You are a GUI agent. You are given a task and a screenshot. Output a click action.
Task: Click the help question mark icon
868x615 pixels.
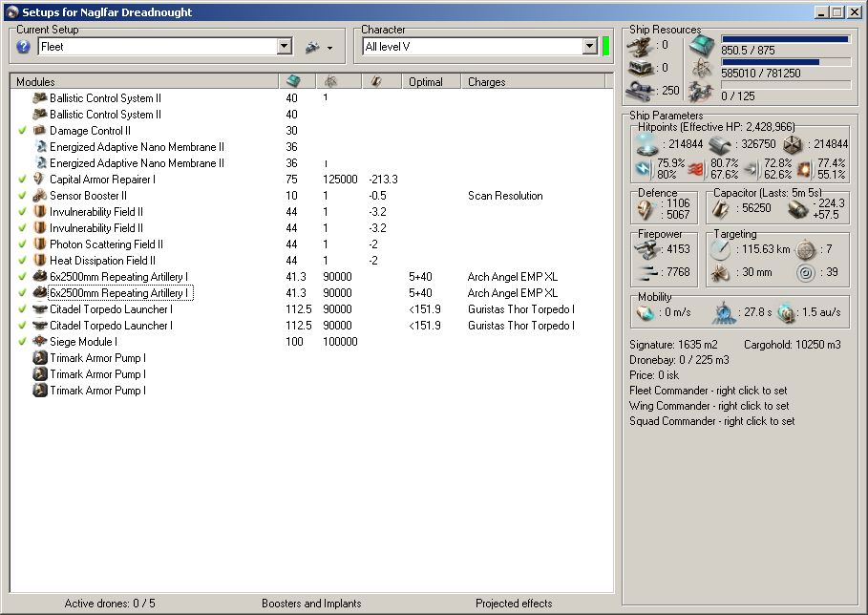coord(24,47)
